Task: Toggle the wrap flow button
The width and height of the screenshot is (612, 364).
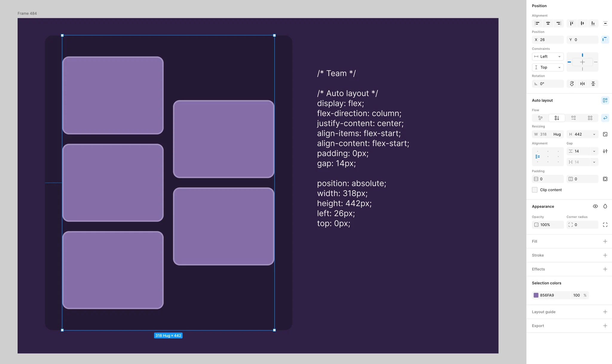Action: pos(605,118)
